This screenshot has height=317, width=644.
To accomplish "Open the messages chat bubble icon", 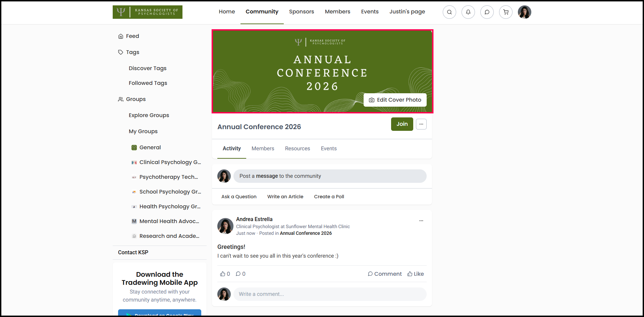I will (487, 12).
